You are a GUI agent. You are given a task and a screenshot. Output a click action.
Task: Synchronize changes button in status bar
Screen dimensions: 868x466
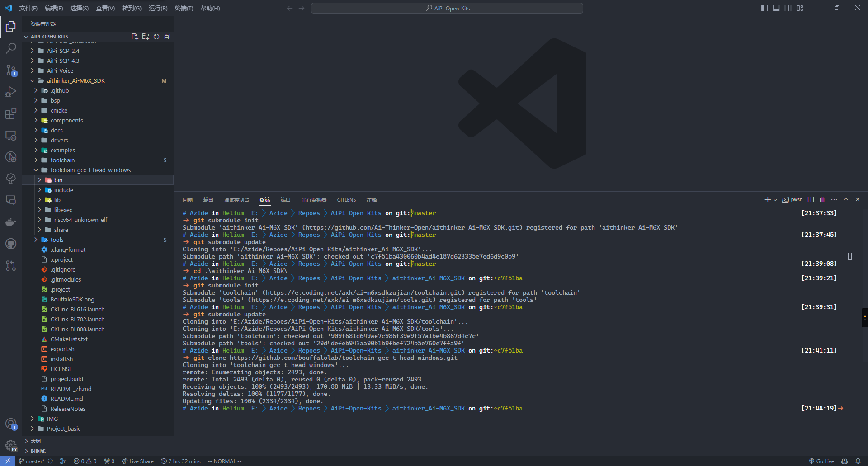51,461
